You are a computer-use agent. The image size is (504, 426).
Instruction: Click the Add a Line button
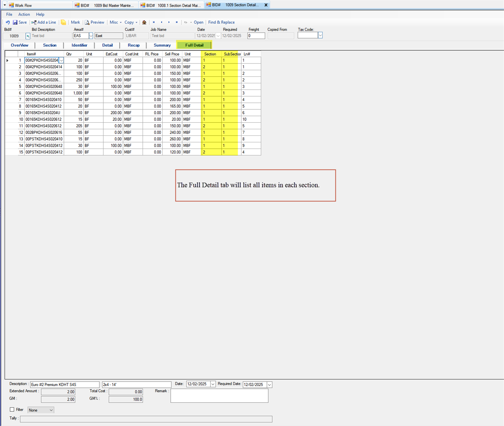44,22
